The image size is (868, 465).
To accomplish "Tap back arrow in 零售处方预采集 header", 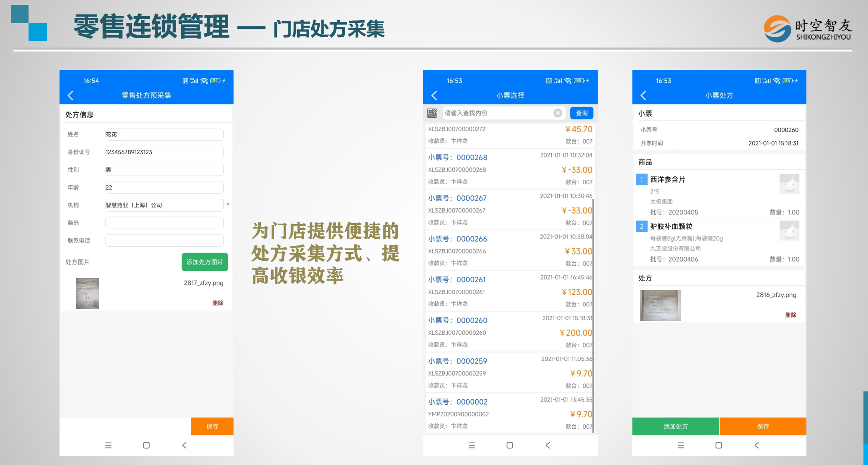I will click(x=71, y=95).
